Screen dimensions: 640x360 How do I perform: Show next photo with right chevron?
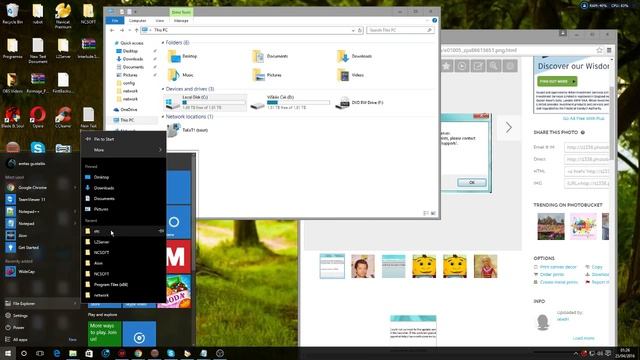tap(509, 127)
